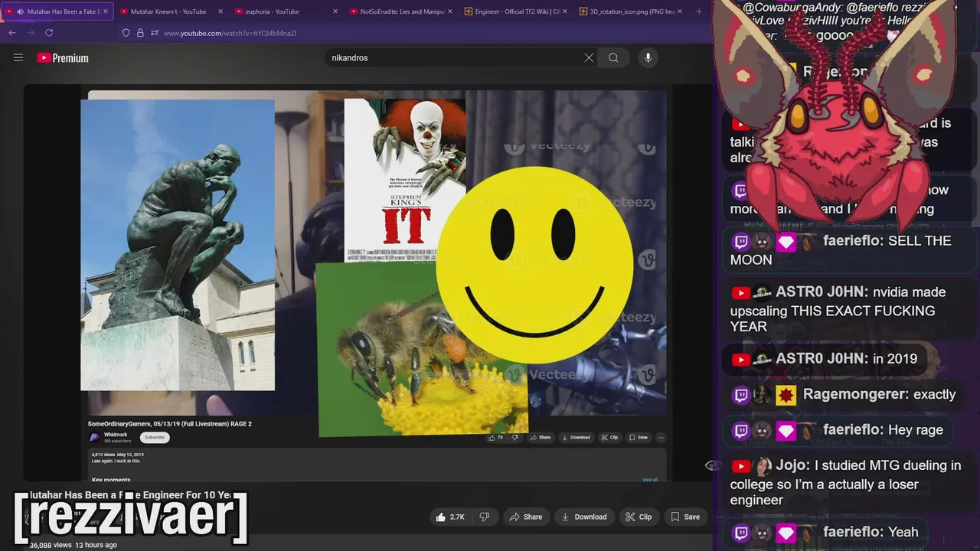Click the YouTube Premium logo

(x=63, y=58)
